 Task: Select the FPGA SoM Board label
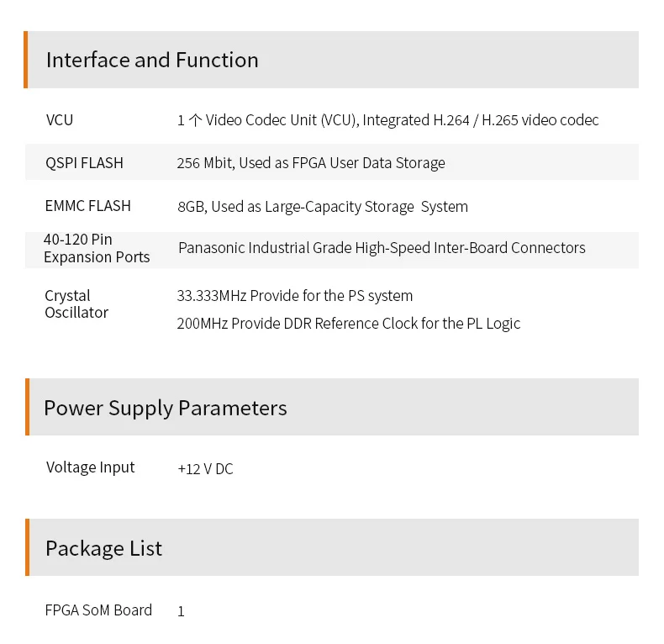[98, 610]
